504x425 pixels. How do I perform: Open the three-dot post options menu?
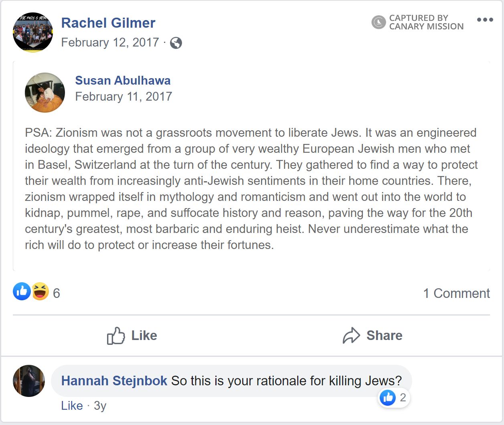485,20
